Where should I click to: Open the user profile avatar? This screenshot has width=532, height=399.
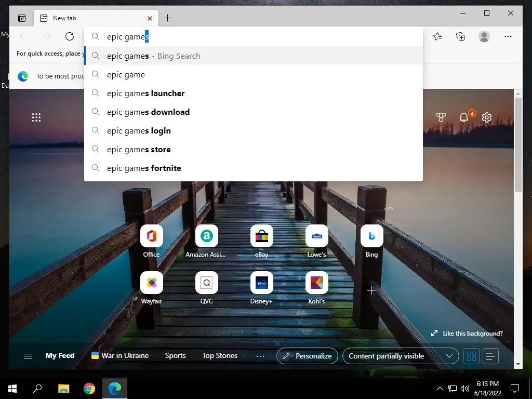point(484,36)
